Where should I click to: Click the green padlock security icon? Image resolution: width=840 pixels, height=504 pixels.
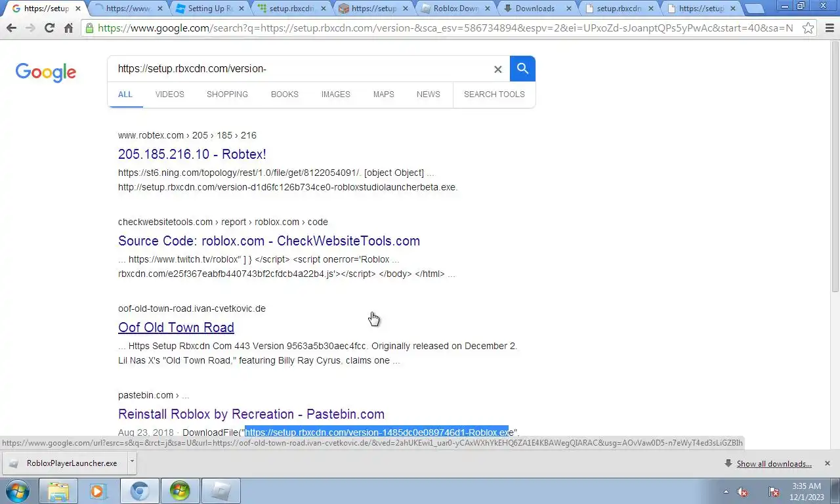(x=90, y=28)
